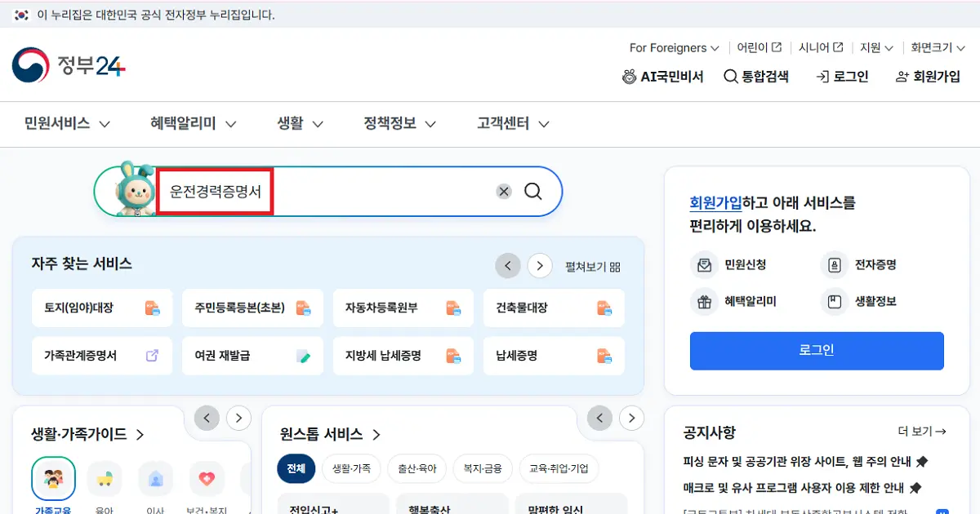This screenshot has height=514, width=980.
Task: Clear the search box with the X icon
Action: pyautogui.click(x=504, y=192)
